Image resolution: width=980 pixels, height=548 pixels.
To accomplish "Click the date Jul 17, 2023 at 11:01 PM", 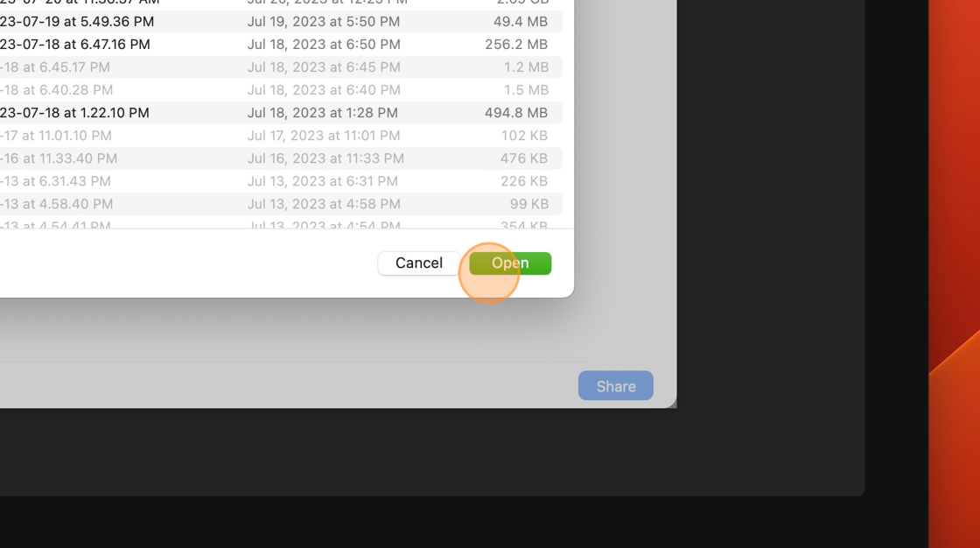I will point(324,136).
